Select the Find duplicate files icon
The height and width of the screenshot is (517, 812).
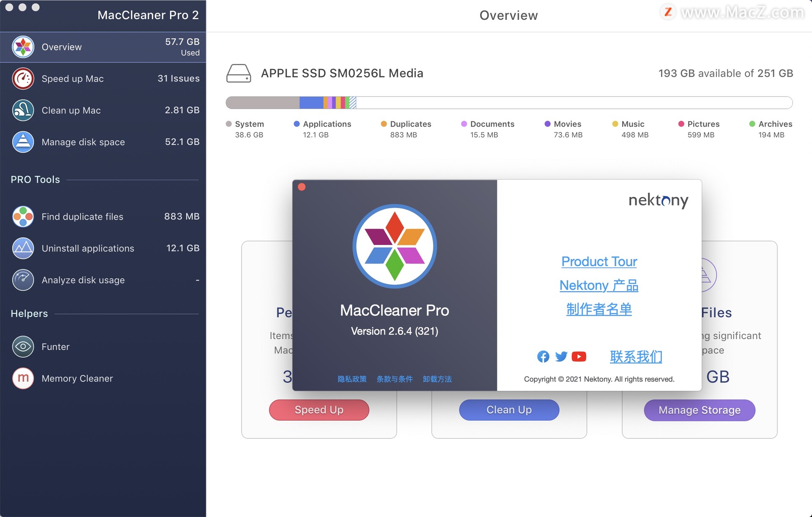coord(23,217)
